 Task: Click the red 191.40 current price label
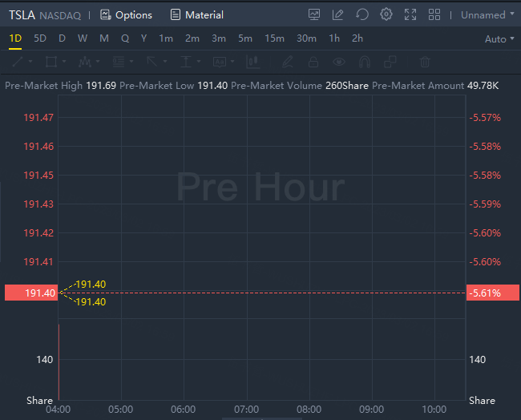31,293
